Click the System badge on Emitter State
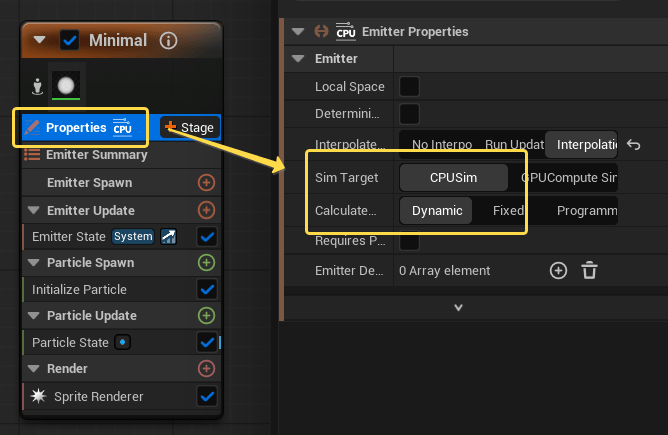Viewport: 668px width, 435px height. (133, 236)
